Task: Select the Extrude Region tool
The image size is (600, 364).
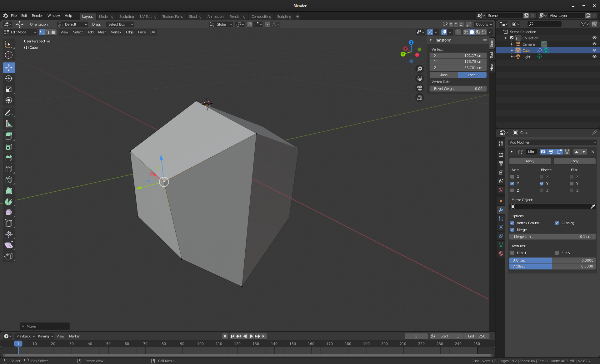Action: click(x=9, y=136)
